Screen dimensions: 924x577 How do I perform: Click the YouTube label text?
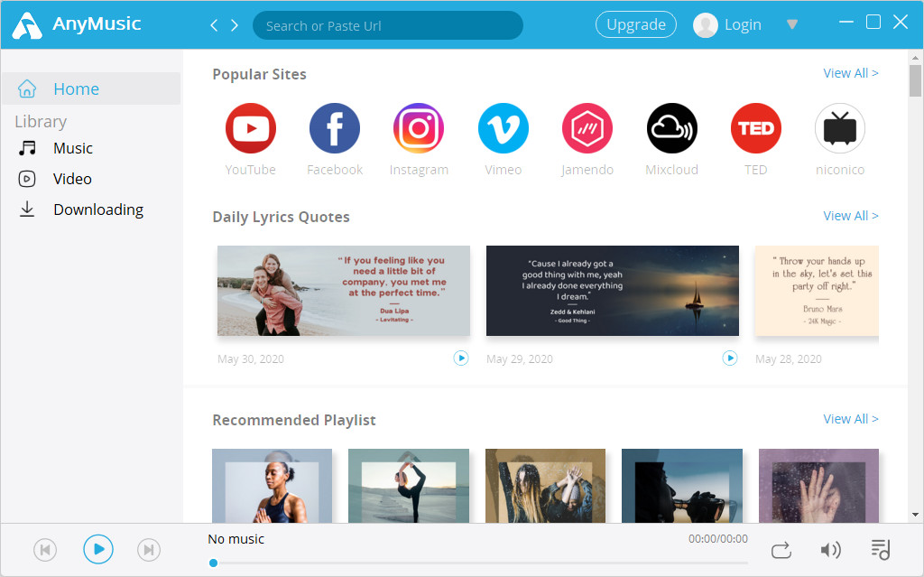pyautogui.click(x=251, y=170)
